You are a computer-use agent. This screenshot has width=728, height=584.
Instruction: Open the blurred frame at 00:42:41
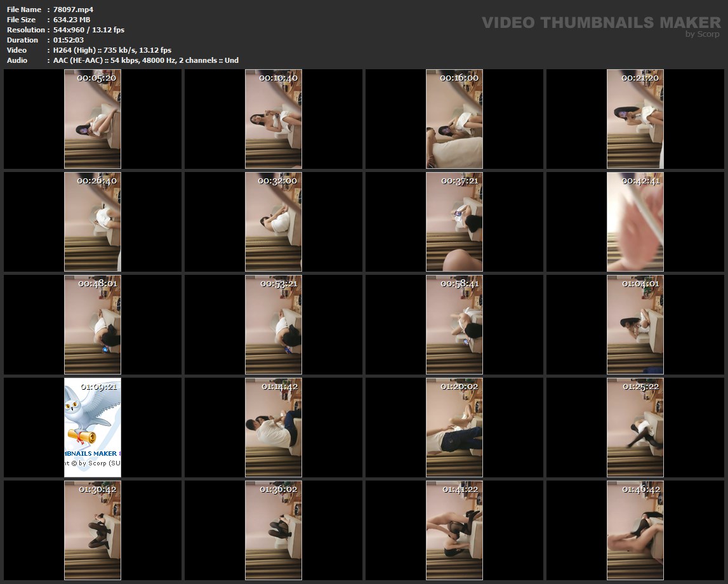(x=635, y=222)
